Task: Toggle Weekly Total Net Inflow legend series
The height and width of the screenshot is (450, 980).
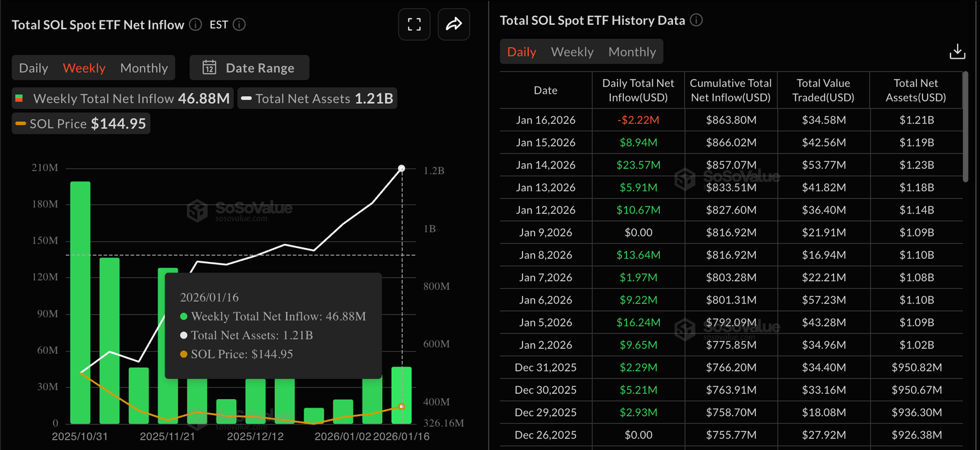Action: (x=122, y=99)
